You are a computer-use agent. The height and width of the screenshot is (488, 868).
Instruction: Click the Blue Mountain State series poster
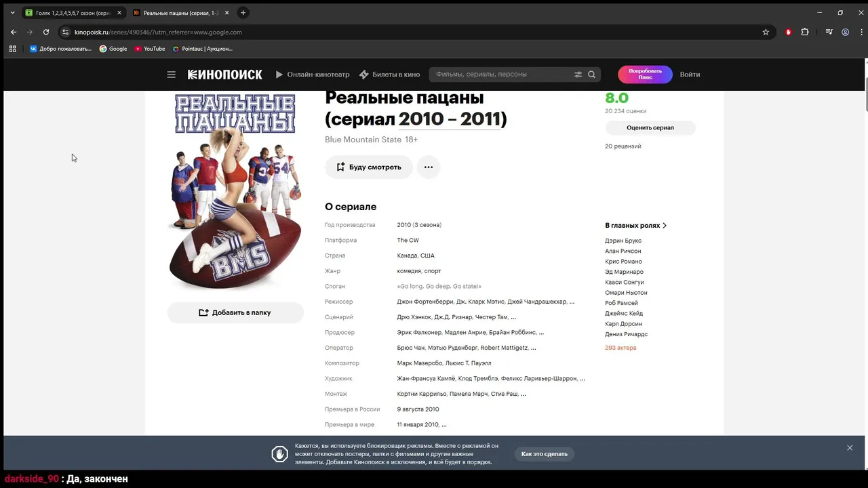click(235, 191)
